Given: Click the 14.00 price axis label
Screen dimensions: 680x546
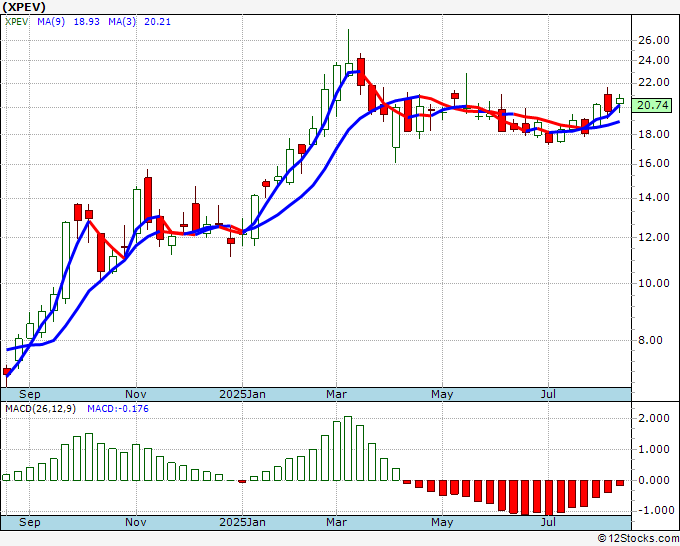Looking at the screenshot, I should coord(654,198).
